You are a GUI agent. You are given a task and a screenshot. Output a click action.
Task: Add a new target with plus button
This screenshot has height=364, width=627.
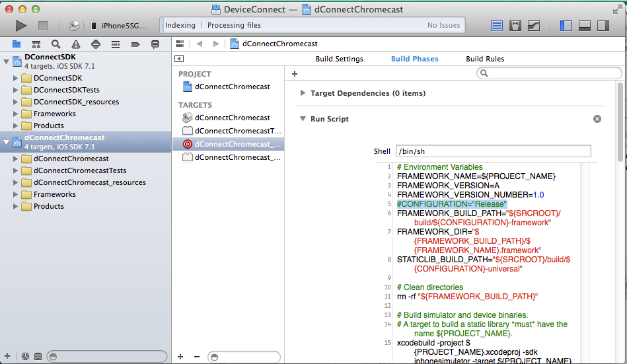tap(180, 356)
